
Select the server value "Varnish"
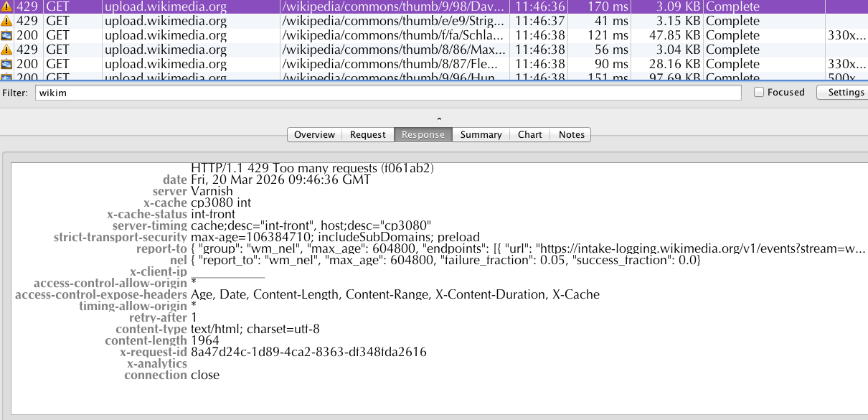(x=212, y=191)
